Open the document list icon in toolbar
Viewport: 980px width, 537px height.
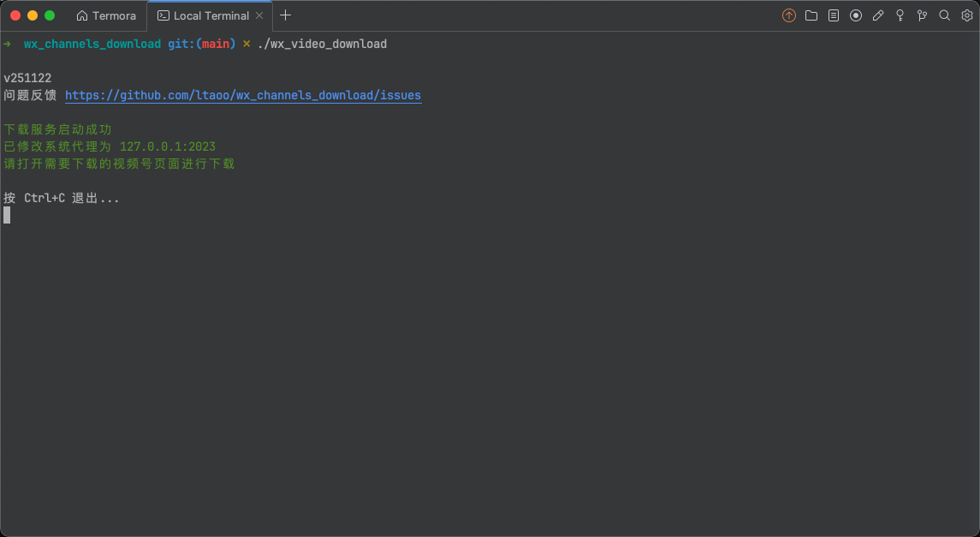coord(834,15)
